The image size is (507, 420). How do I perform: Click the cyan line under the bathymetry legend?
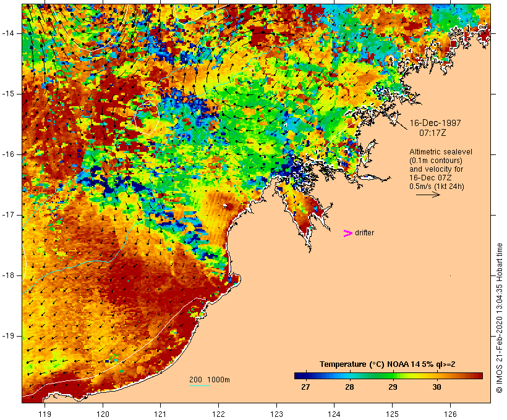[x=200, y=385]
